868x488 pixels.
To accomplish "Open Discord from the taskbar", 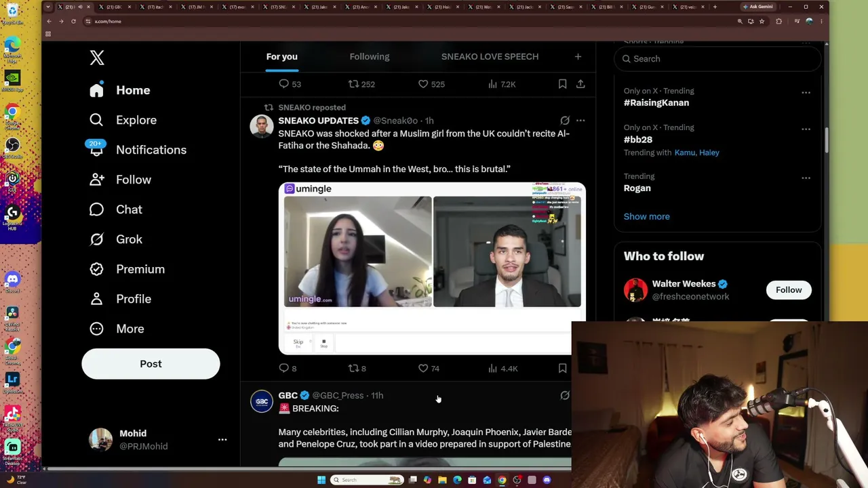I will (x=547, y=480).
